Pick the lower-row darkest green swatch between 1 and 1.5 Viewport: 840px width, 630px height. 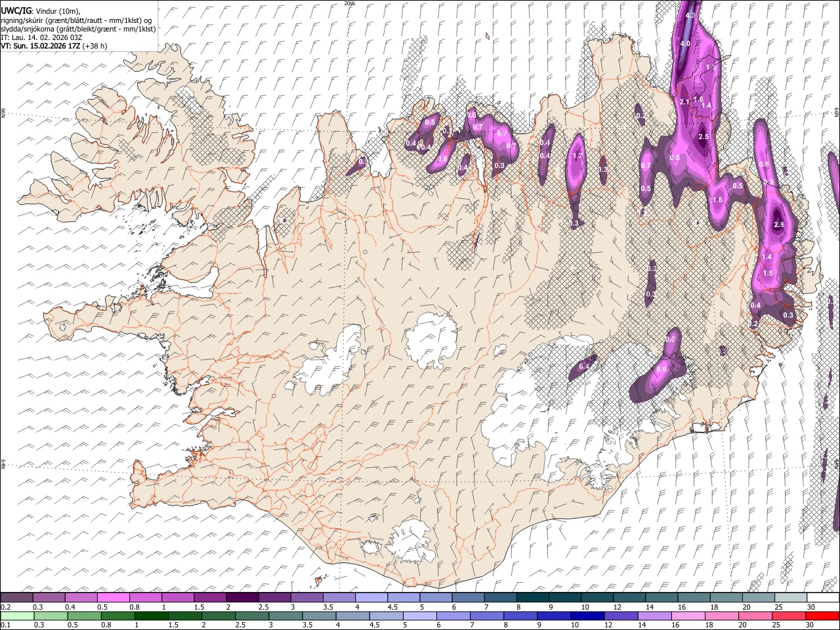tap(151, 616)
